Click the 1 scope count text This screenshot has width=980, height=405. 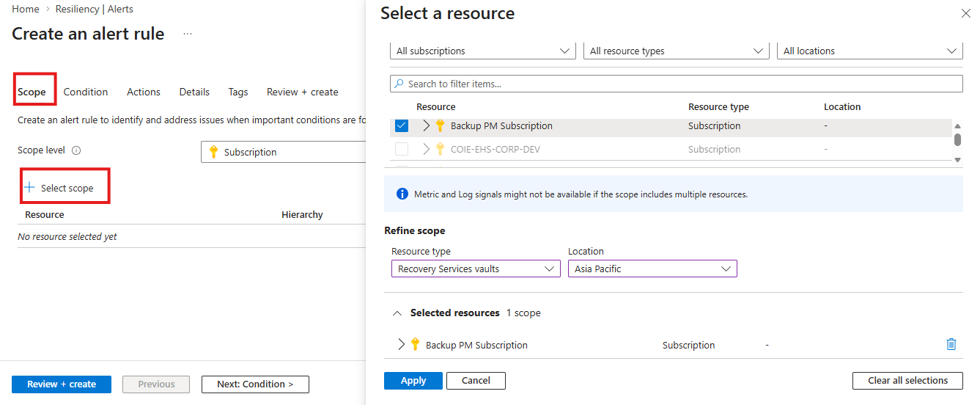click(x=523, y=313)
